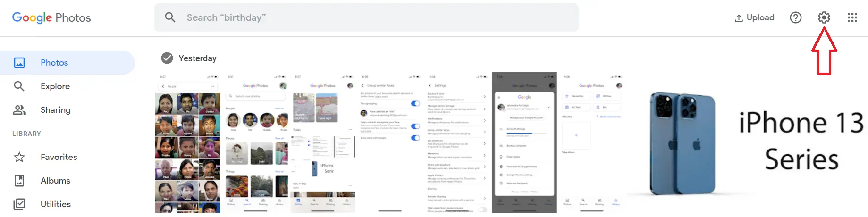Toggle the Yesterday select-all checkmark

coord(167,58)
